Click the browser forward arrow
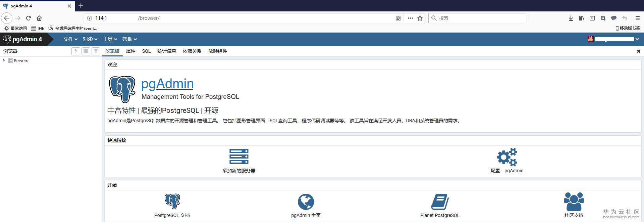The image size is (644, 222). click(18, 18)
